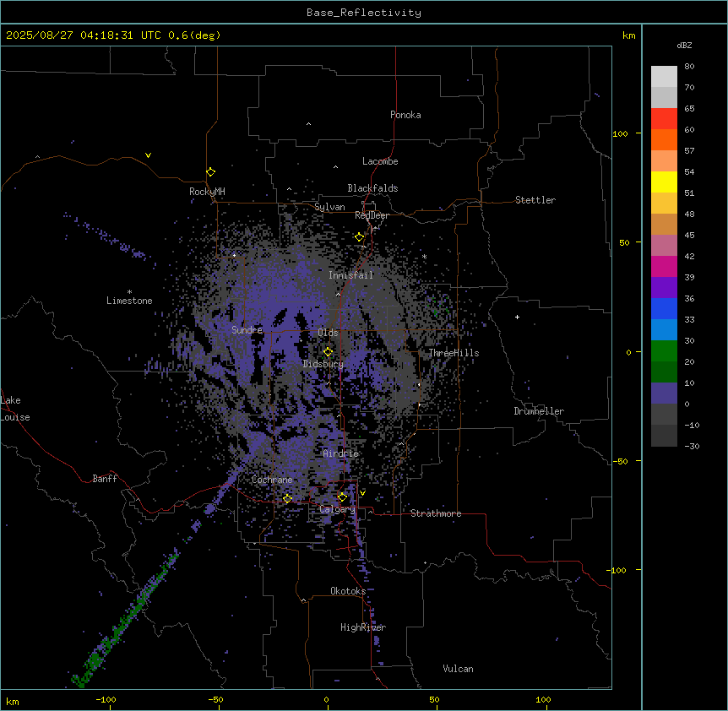This screenshot has width=728, height=711.
Task: Click the Base_Reflectivity title text
Action: click(x=364, y=13)
